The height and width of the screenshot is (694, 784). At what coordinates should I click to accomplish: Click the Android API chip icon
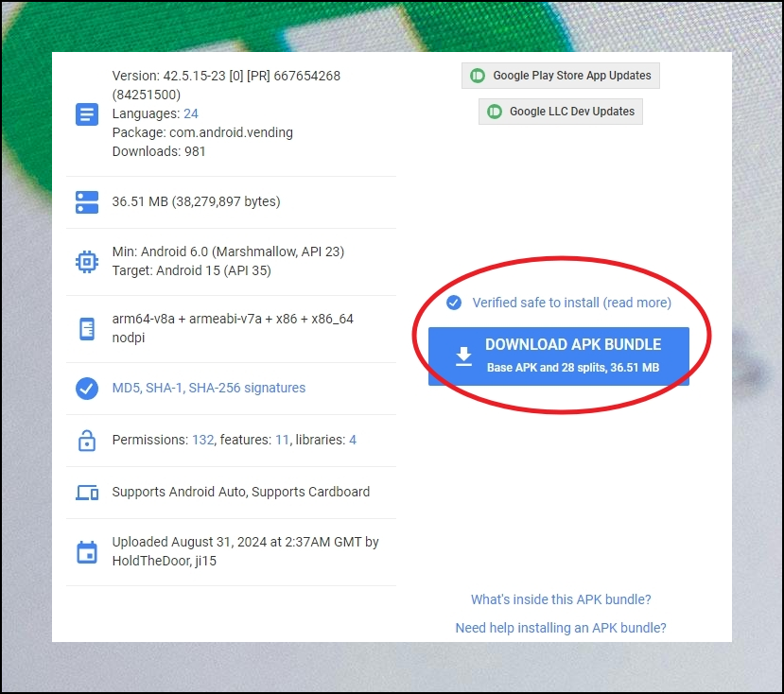(87, 262)
